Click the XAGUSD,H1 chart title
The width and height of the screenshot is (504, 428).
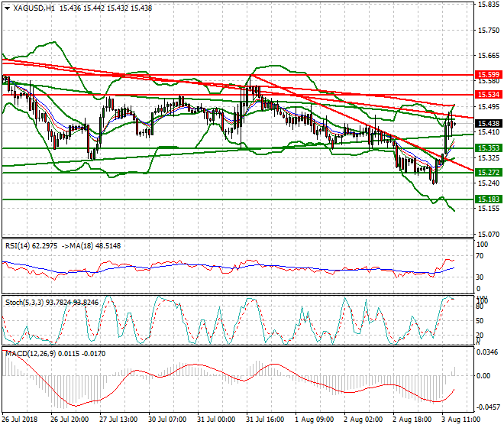pyautogui.click(x=34, y=8)
